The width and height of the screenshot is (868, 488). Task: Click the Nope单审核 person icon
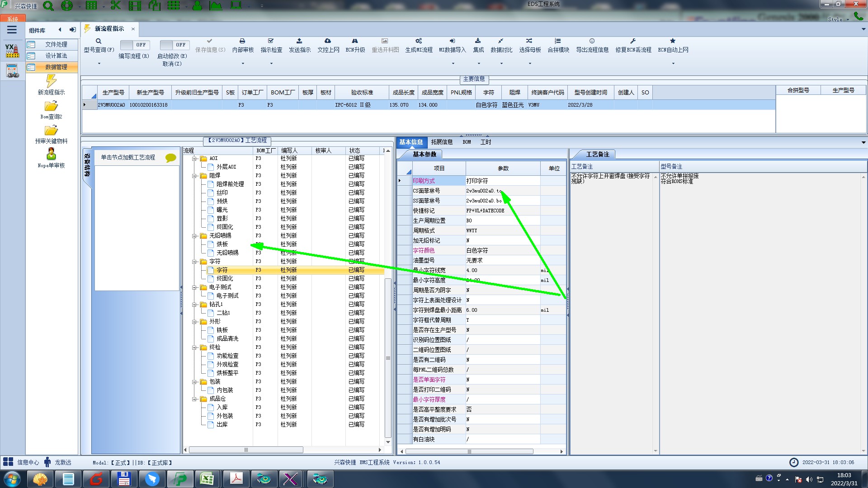click(x=51, y=154)
